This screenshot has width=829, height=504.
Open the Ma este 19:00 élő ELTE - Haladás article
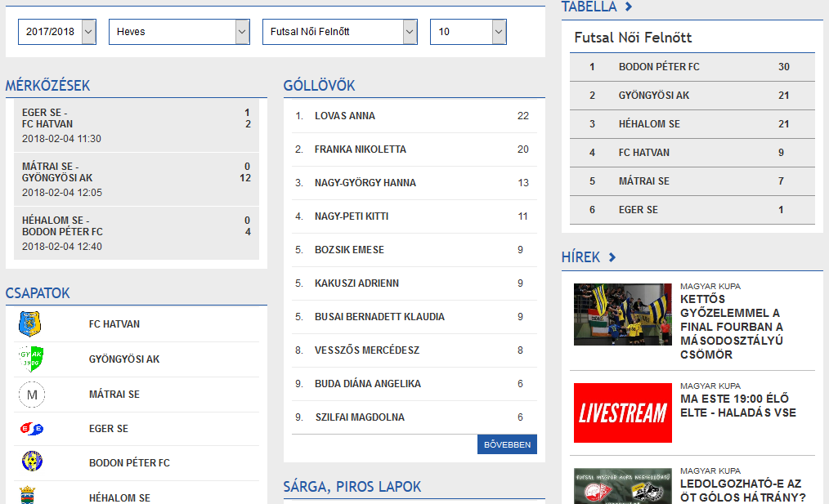point(738,406)
